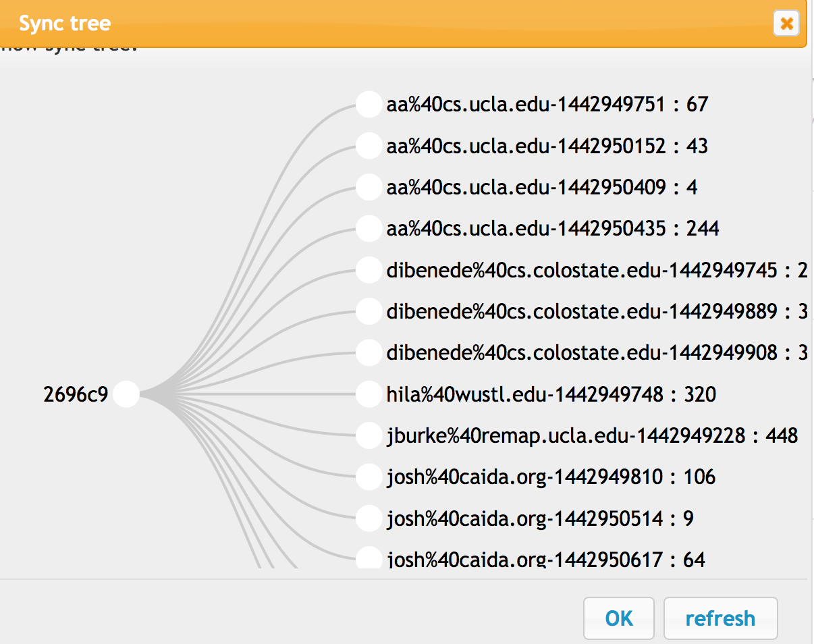The width and height of the screenshot is (814, 644).
Task: Click label dibenede%40cs.colostate.edu-1442949908
Action: point(597,353)
